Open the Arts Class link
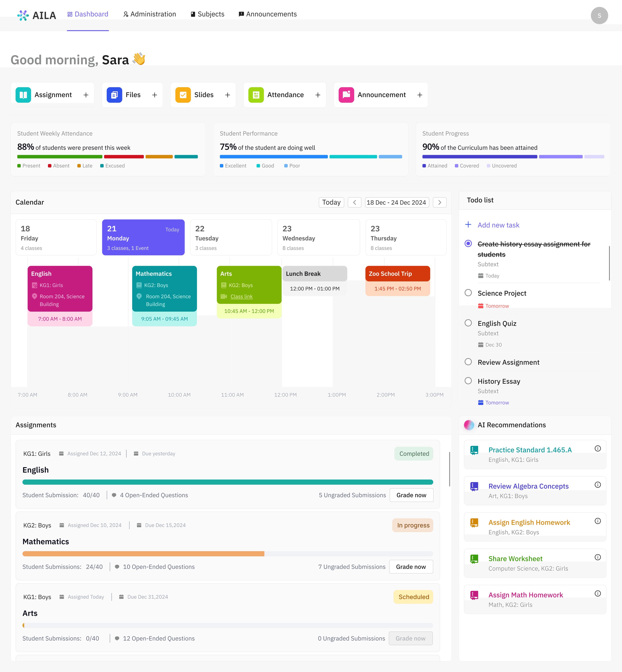 [x=241, y=296]
